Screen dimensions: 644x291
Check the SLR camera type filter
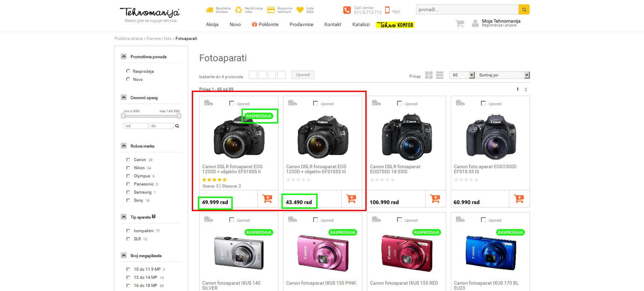point(128,239)
